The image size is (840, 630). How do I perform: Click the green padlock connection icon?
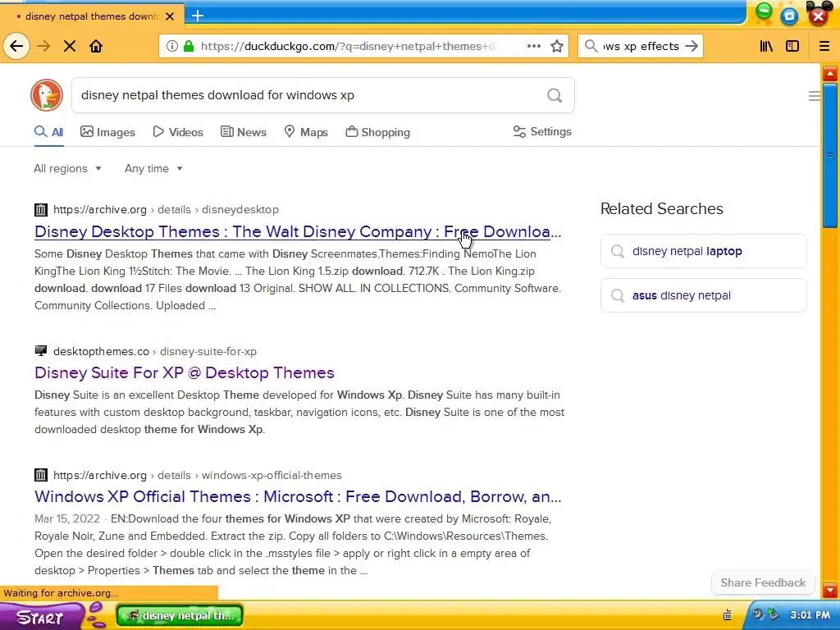189,46
